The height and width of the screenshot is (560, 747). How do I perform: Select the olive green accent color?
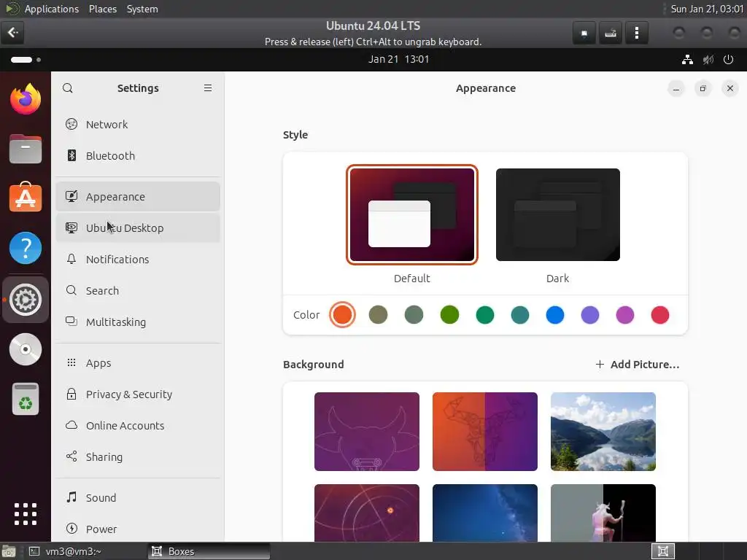point(449,315)
